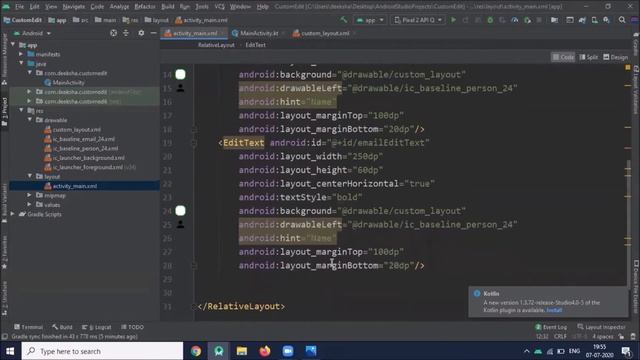Image resolution: width=640 pixels, height=360 pixels.
Task: Run the app with the green play button
Action: 453,20
